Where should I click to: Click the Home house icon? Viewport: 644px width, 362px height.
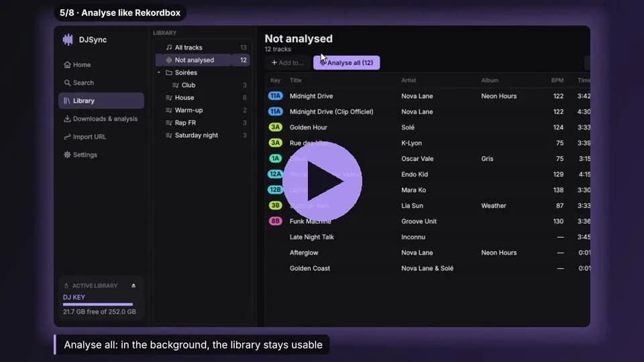(67, 64)
